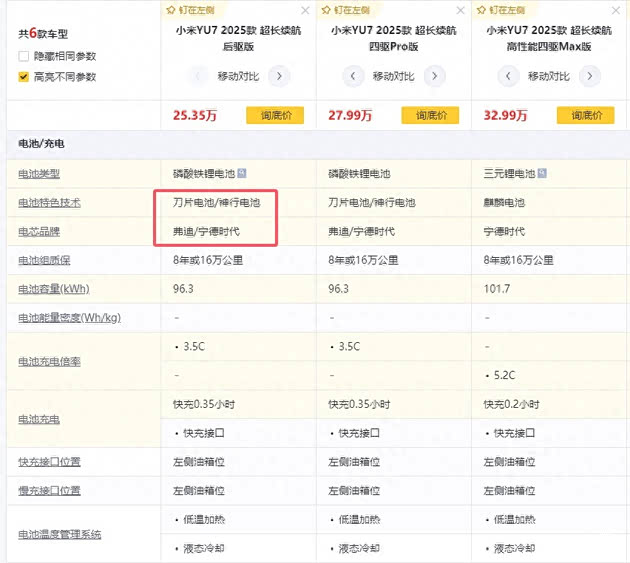Move the 四驱Pro版 column left with arrow
This screenshot has width=630, height=563.
pyautogui.click(x=353, y=76)
